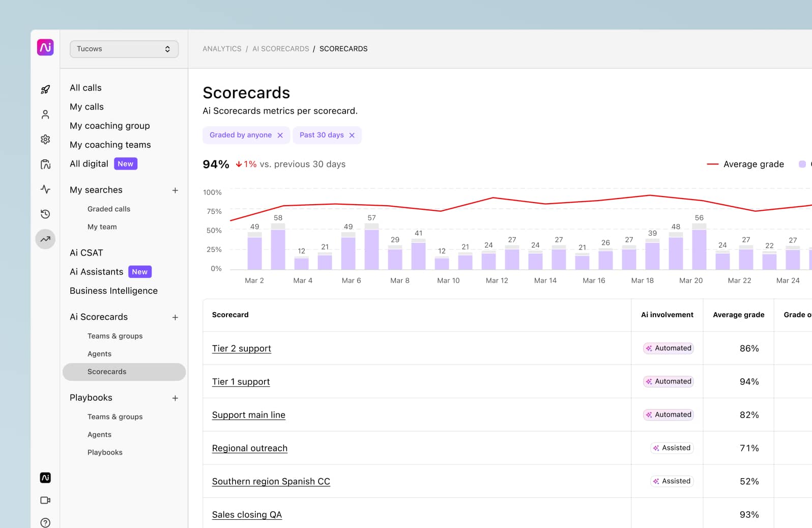Open the person profile icon in sidebar
Image resolution: width=812 pixels, height=528 pixels.
(45, 115)
